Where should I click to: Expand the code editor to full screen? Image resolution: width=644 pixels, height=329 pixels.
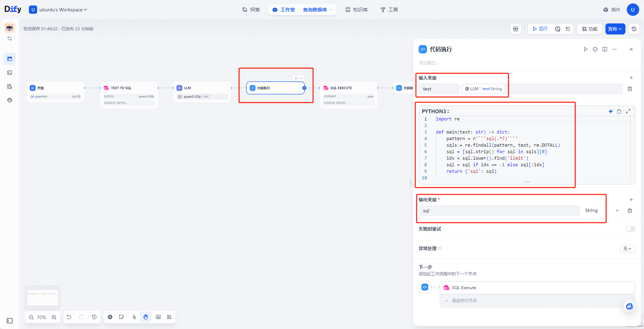tap(628, 111)
